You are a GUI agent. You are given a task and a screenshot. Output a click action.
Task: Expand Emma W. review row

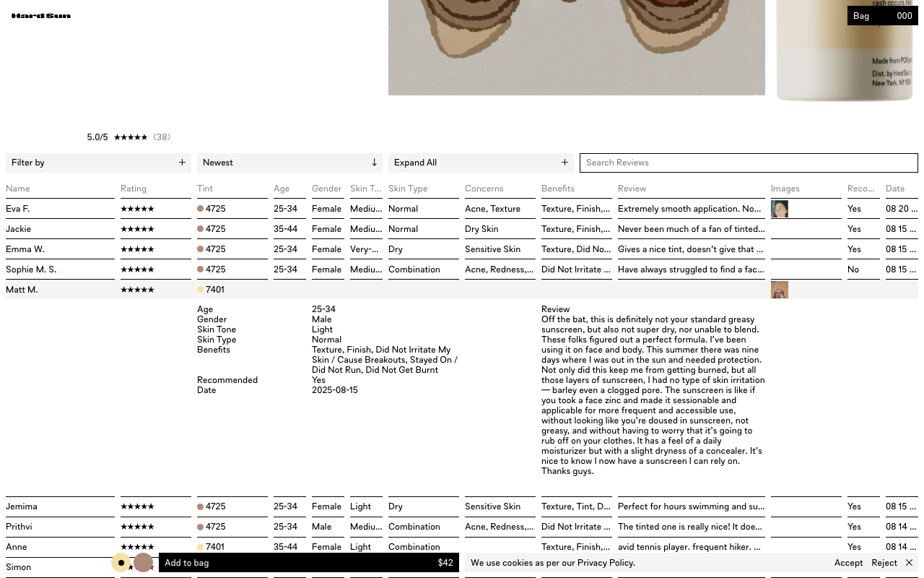coord(462,249)
